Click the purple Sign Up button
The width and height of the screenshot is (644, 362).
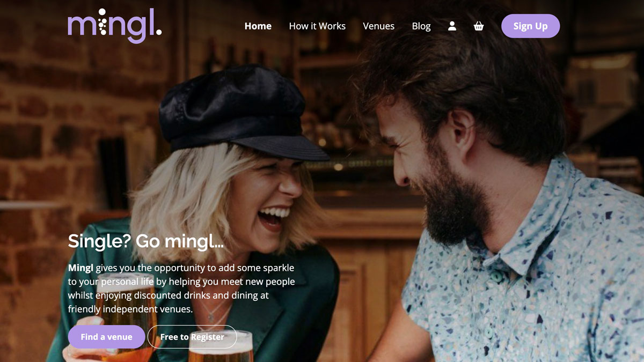[530, 26]
